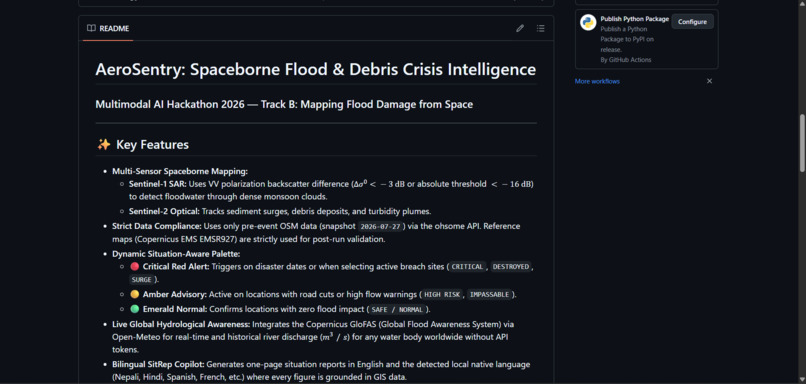The height and width of the screenshot is (384, 806).
Task: Click the Publish Python Package title
Action: pos(635,19)
